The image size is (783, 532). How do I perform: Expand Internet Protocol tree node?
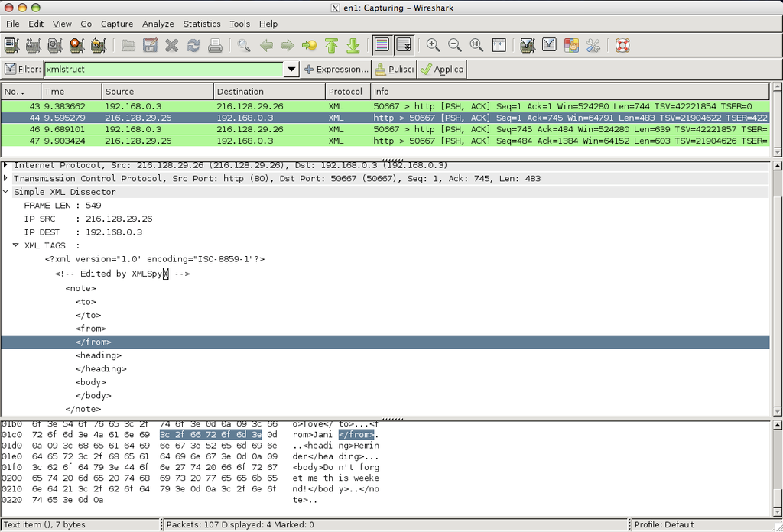pos(5,164)
